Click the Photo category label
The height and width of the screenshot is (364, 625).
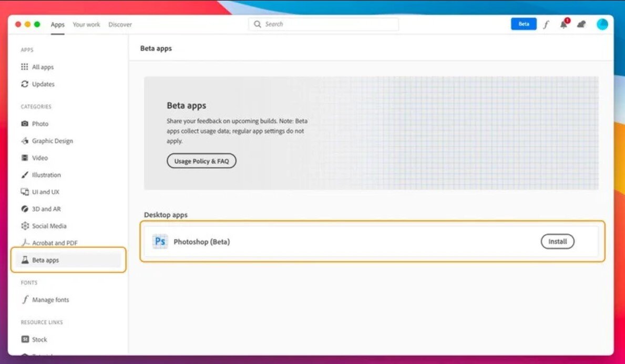(40, 124)
